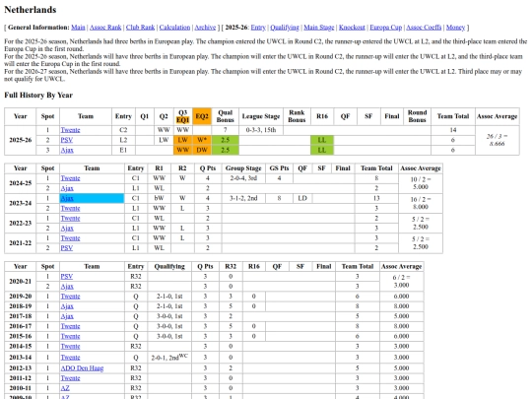Screen dimensions: 532x399
Task: Click the 2-0-1, 2nd WC qualifying cell
Action: pos(169,358)
